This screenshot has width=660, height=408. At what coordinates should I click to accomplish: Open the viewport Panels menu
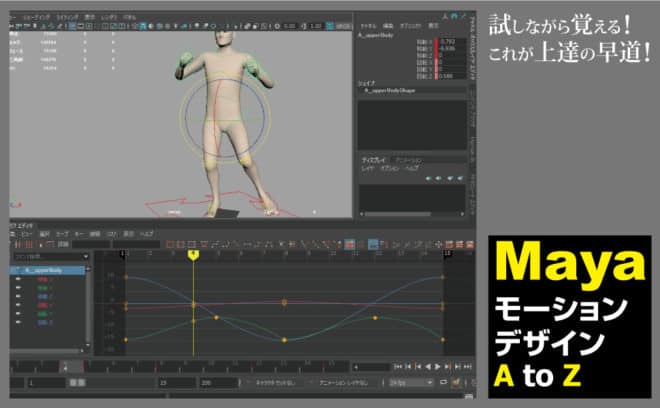129,17
